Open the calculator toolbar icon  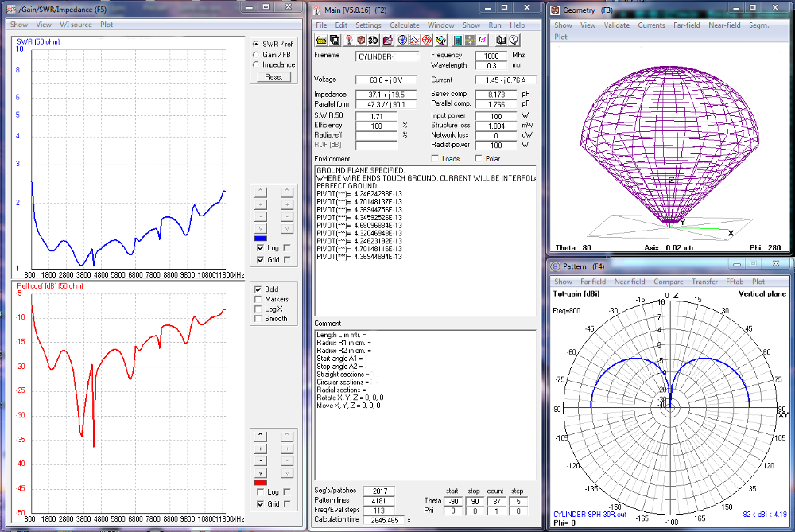pyautogui.click(x=459, y=40)
